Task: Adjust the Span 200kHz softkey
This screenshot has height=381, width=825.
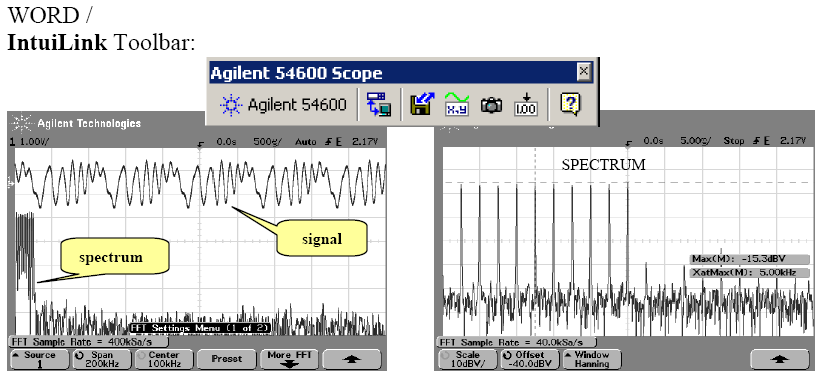Action: (x=102, y=360)
